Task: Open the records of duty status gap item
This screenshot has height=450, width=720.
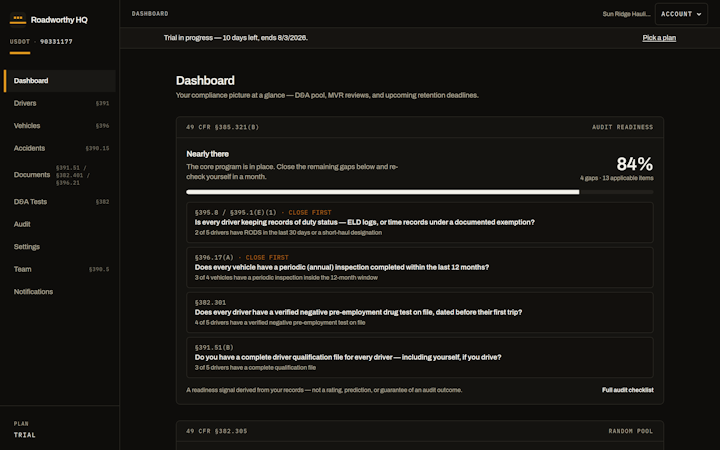Action: click(x=420, y=222)
